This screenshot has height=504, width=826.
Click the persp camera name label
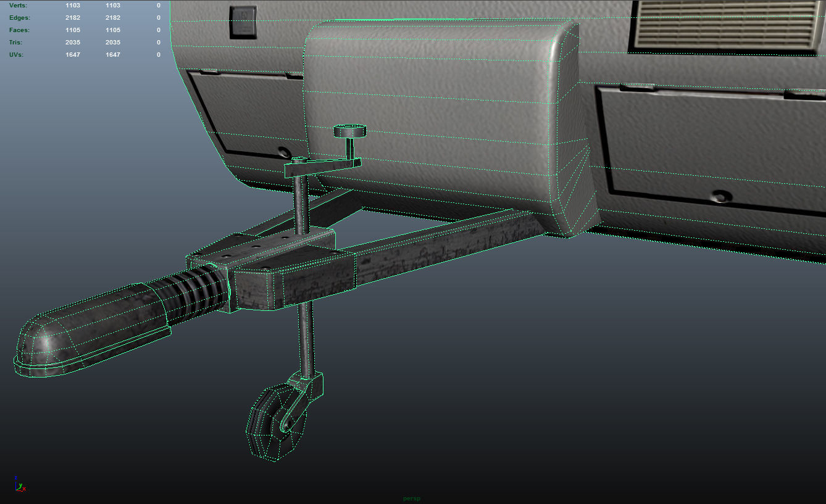tap(412, 498)
